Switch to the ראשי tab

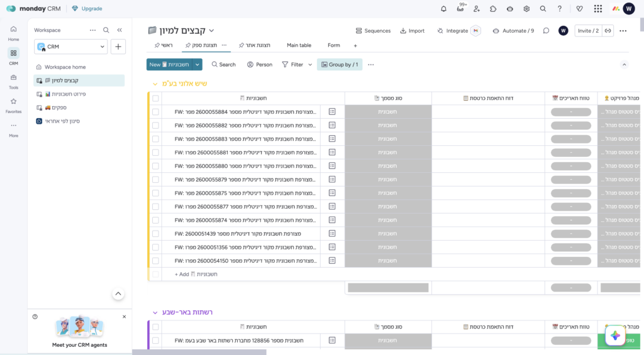point(164,45)
